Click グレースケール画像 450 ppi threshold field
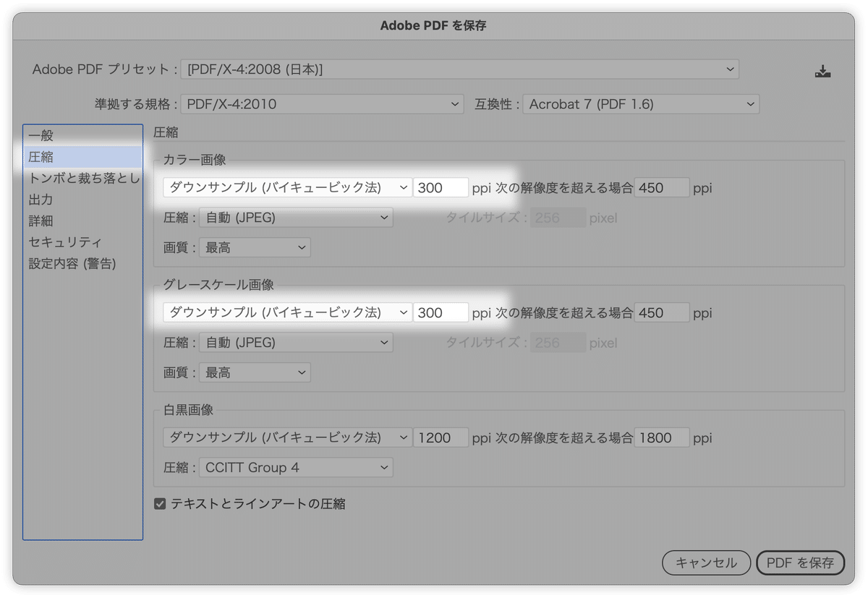 [662, 313]
